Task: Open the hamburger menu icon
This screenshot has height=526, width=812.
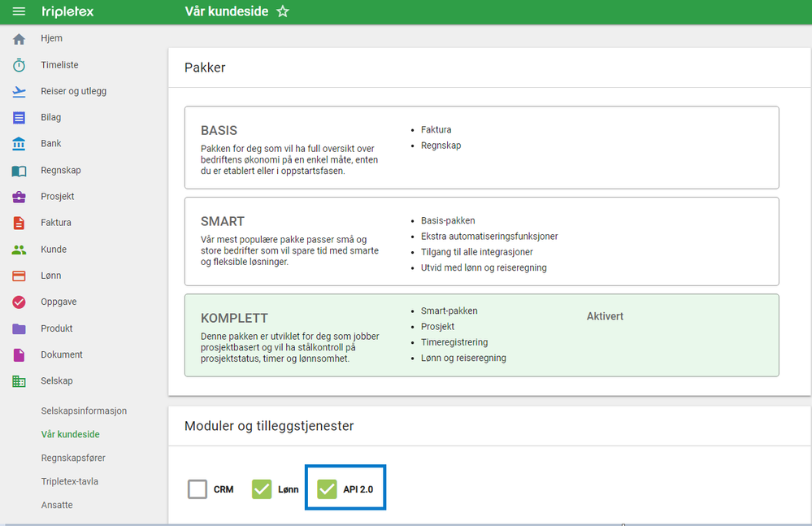Action: pyautogui.click(x=19, y=11)
